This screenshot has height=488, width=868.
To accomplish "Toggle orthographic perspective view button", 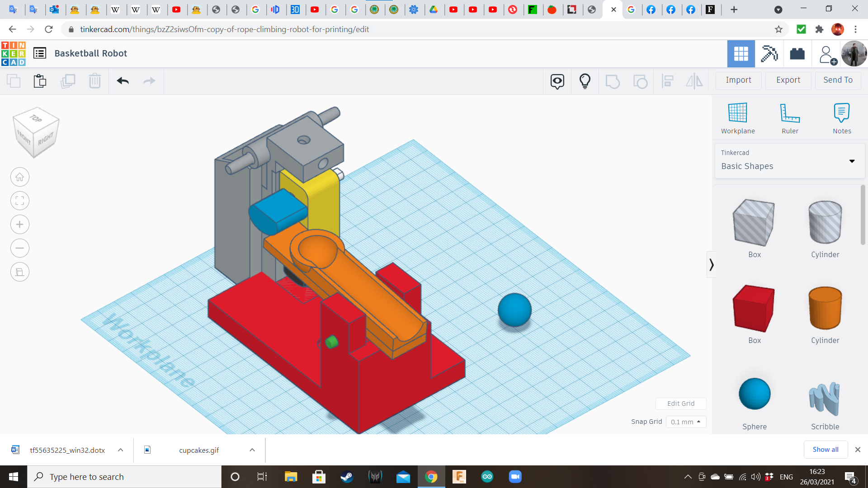I will tap(20, 272).
